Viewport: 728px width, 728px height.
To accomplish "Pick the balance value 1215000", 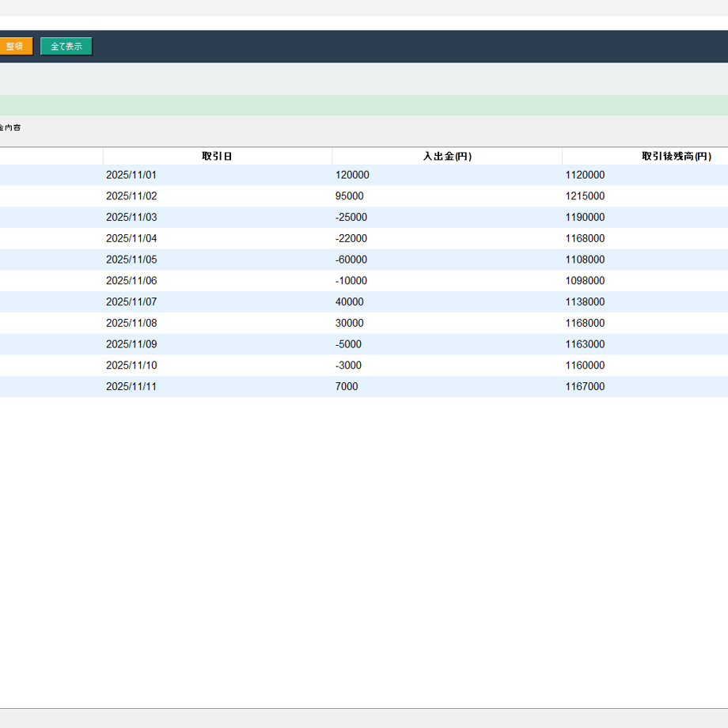I will pos(585,196).
